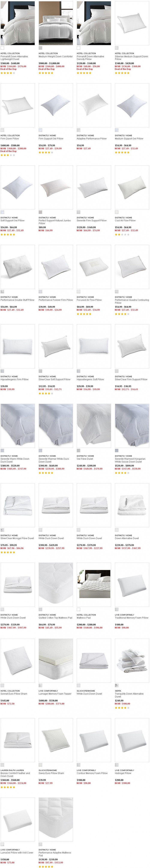Click the Firm Down Pillow product title
Image resolution: width=150 pixels, height=868 pixels.
10,138
